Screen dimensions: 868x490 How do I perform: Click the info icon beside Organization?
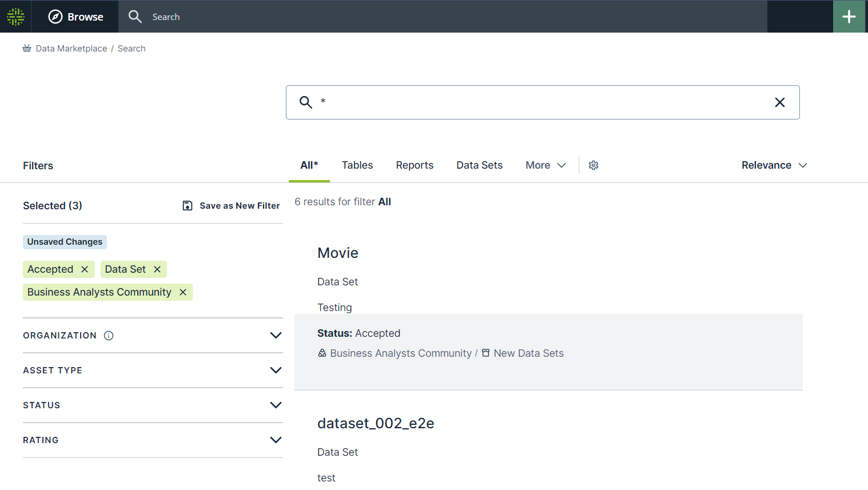109,336
